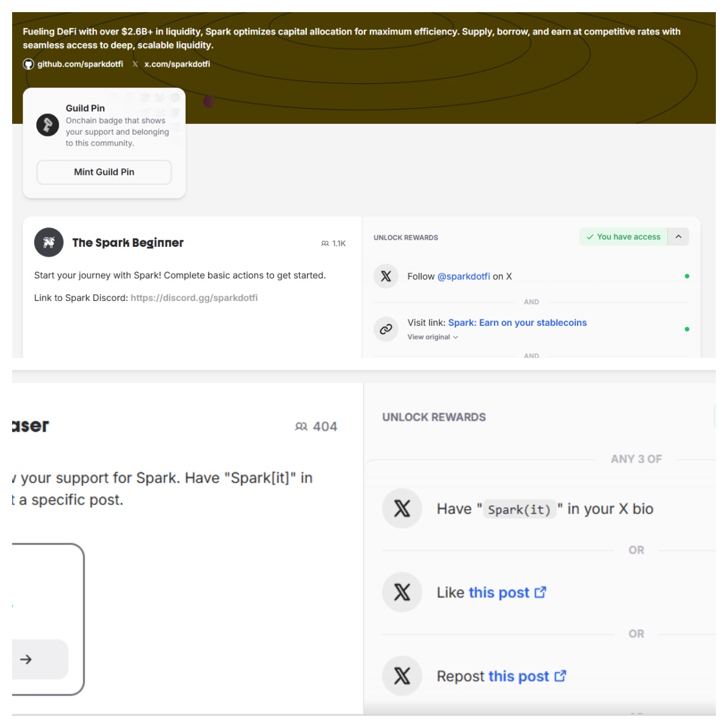Image resolution: width=728 pixels, height=728 pixels.
Task: Click the X logo beside x.com/sparkdotfi
Action: pyautogui.click(x=135, y=64)
